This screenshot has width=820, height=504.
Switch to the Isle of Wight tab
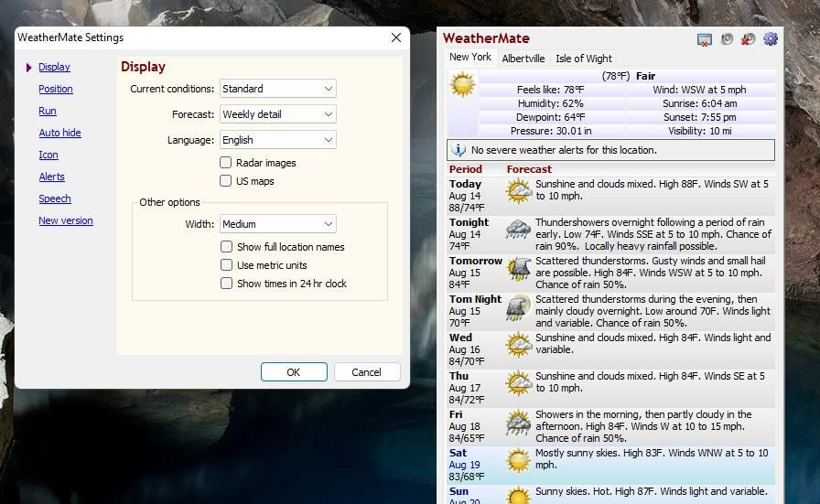click(584, 59)
